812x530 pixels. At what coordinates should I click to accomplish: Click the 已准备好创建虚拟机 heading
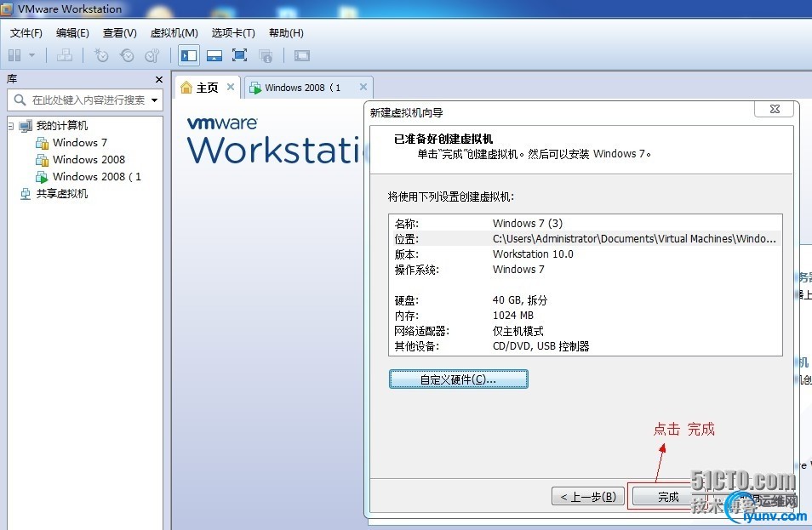click(x=443, y=139)
